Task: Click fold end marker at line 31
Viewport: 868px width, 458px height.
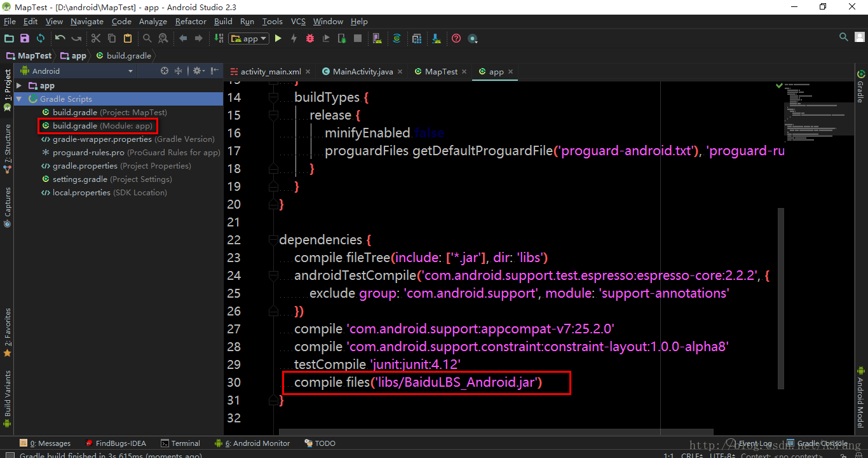Action: pyautogui.click(x=273, y=400)
